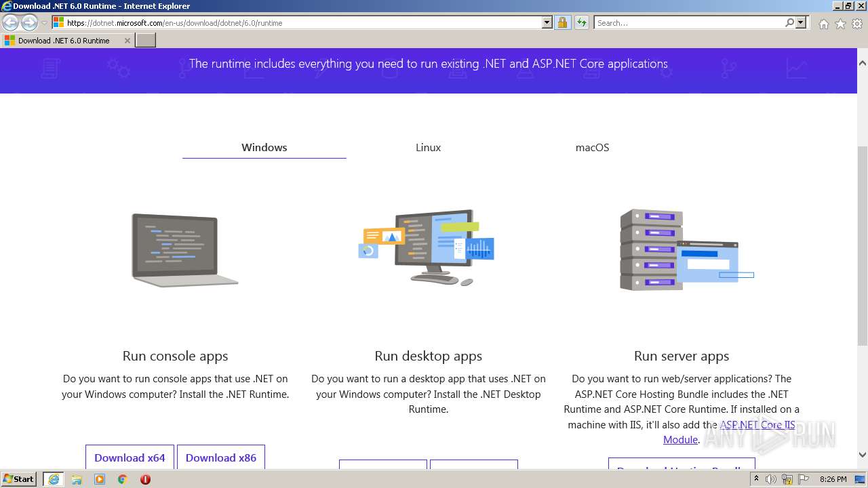
Task: Open the search provider dropdown arrow
Action: pyautogui.click(x=801, y=23)
